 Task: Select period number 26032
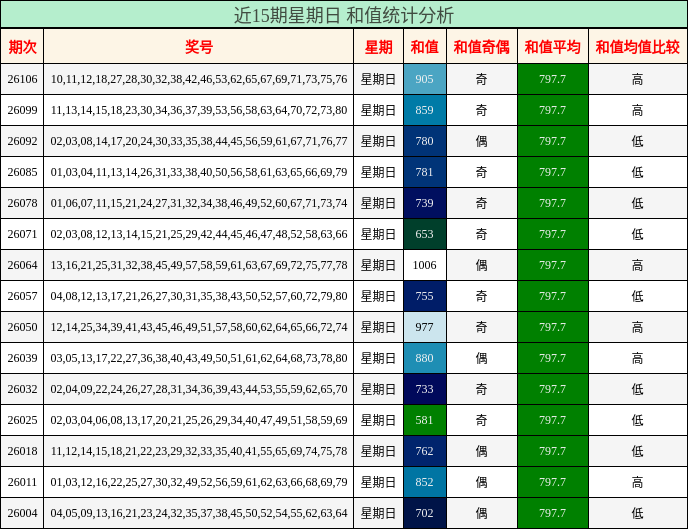pyautogui.click(x=22, y=389)
